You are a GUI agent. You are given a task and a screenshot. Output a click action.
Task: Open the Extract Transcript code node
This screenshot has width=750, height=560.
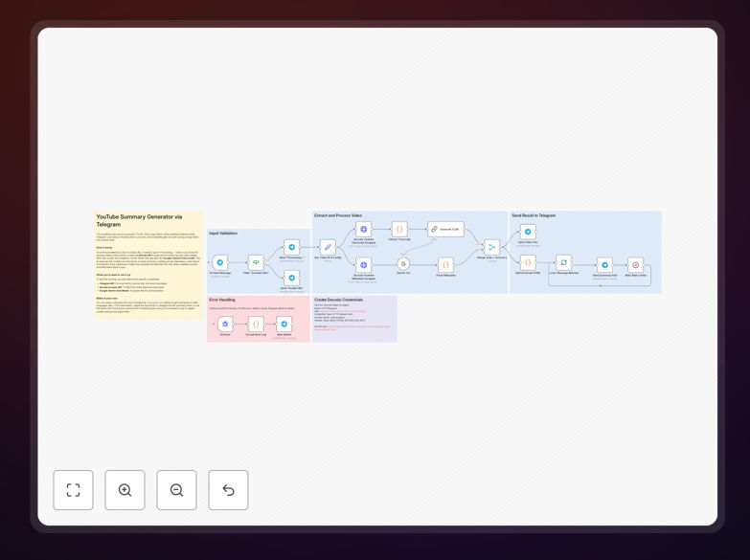click(399, 229)
